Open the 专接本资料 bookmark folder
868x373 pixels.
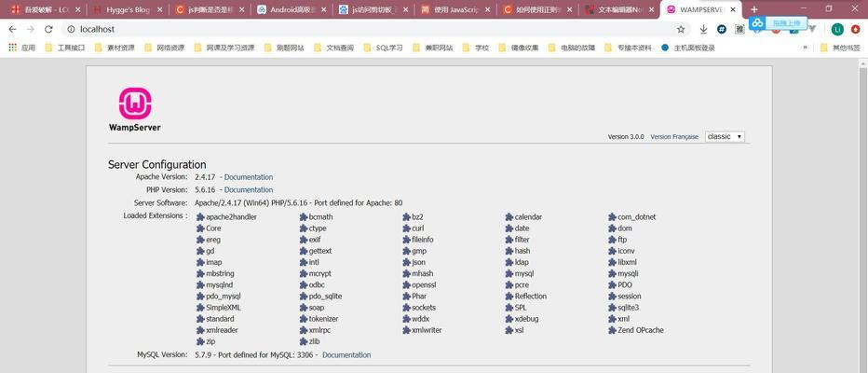click(x=629, y=48)
